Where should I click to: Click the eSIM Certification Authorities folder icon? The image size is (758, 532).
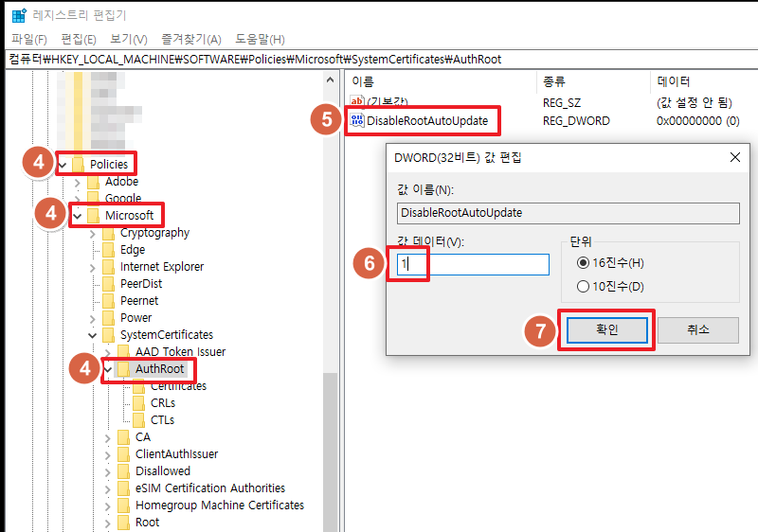click(x=124, y=488)
